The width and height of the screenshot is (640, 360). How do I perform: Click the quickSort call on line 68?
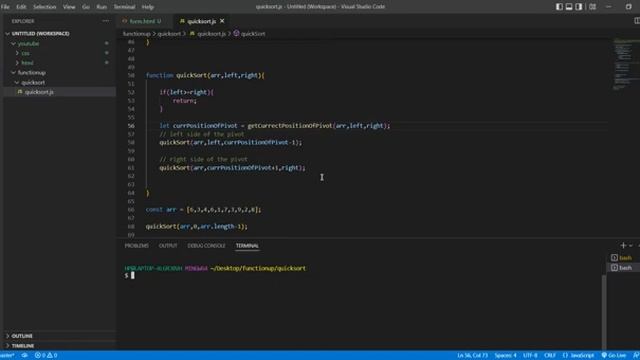pyautogui.click(x=196, y=227)
